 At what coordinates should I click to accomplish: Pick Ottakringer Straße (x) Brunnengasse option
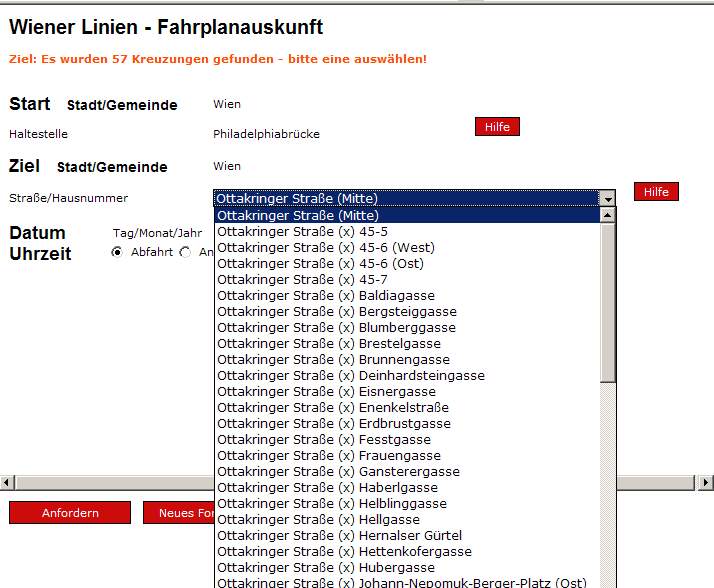[x=333, y=359]
